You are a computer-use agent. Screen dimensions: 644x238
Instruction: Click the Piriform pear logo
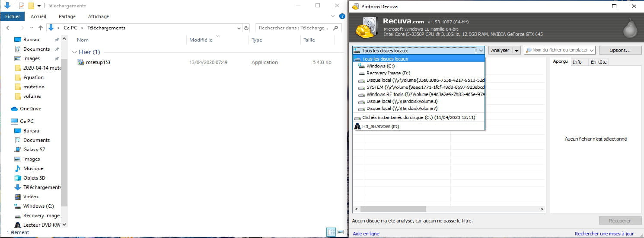pyautogui.click(x=630, y=27)
